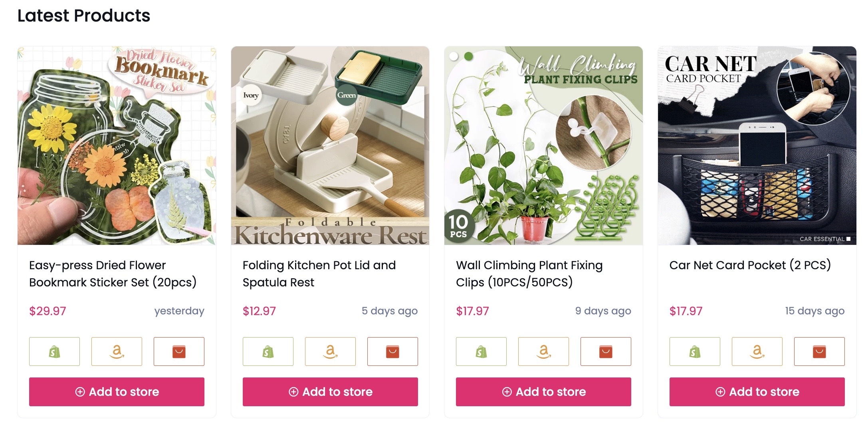Viewport: 868px width, 425px height.
Task: Open Amazon icon for Folding Kitchen Pot Lid
Action: 330,352
